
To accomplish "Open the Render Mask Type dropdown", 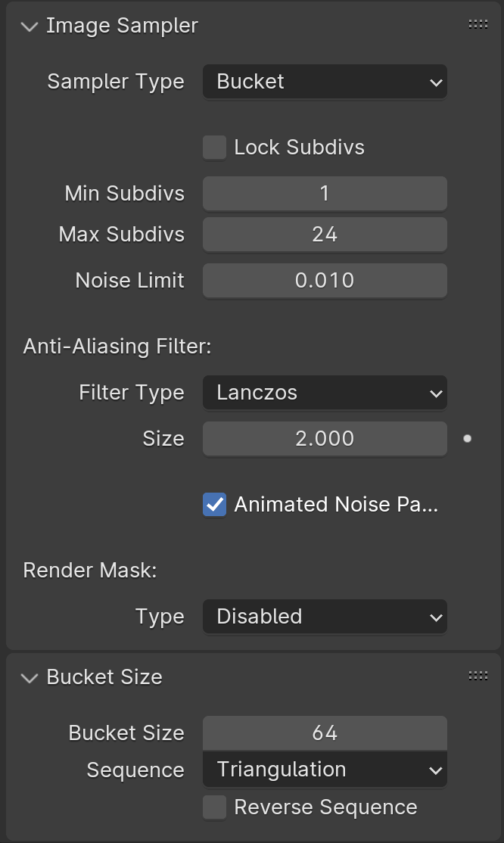I will point(325,617).
